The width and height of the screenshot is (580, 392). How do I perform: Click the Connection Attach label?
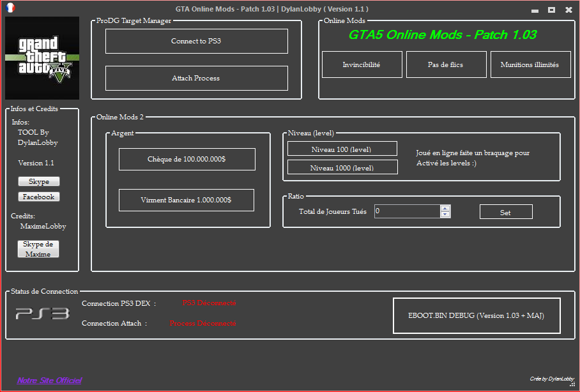[114, 324]
